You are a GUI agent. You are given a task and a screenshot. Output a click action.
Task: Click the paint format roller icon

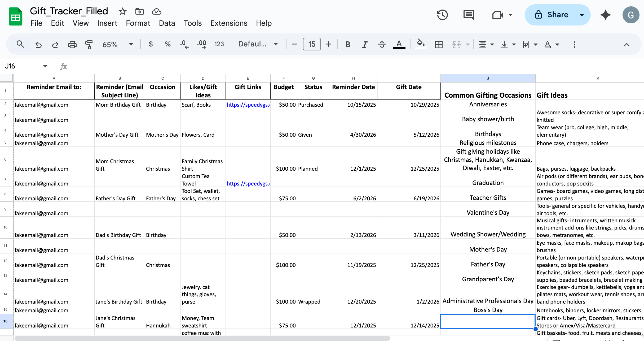pos(89,44)
